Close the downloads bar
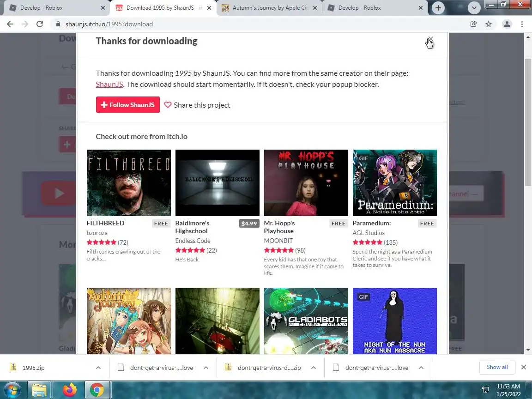Screen dimensions: 532x399 point(524,367)
